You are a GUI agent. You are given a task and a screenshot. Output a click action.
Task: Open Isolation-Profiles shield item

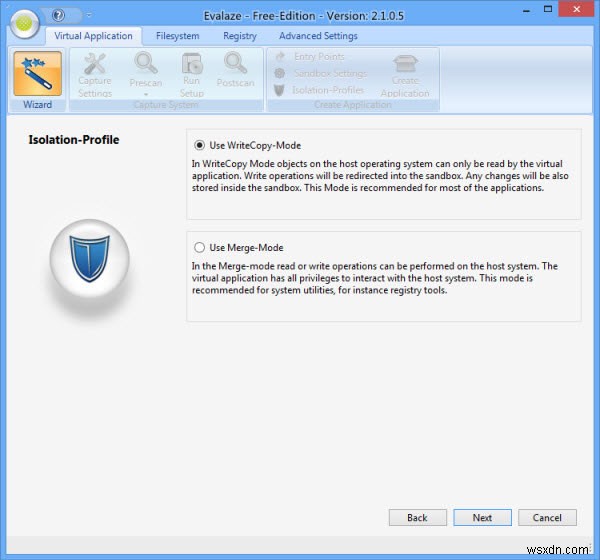[319, 90]
